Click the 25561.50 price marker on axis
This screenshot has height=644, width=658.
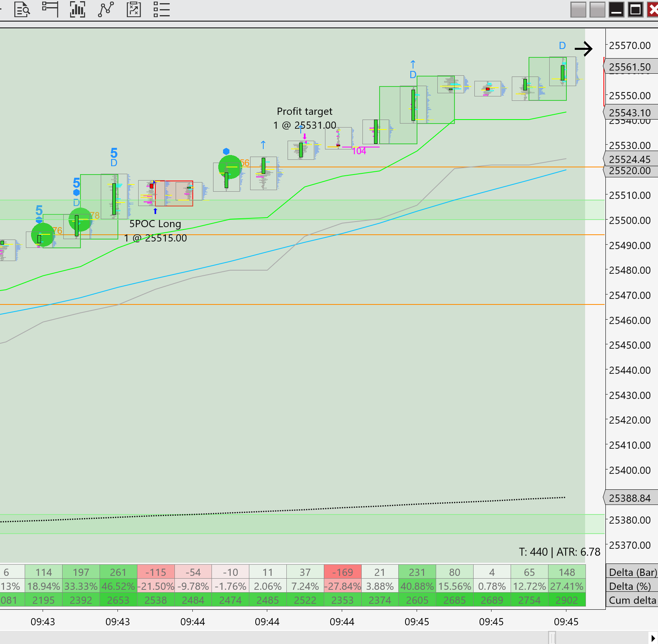point(630,67)
